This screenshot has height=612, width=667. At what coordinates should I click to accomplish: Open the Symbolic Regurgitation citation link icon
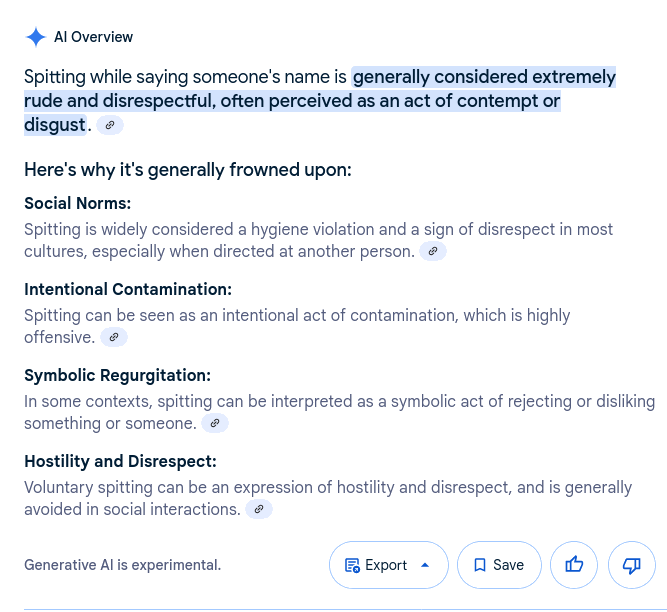pyautogui.click(x=215, y=423)
